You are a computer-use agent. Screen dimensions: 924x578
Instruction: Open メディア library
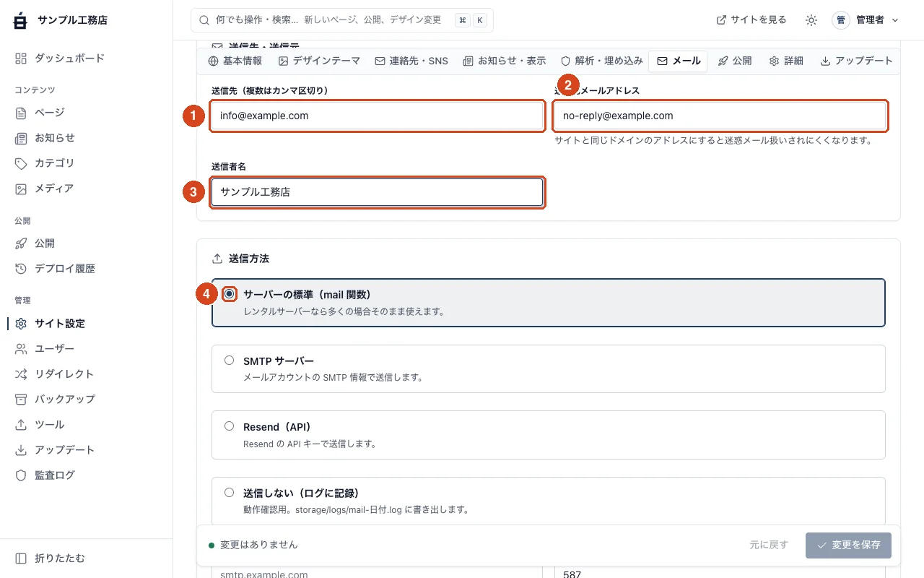point(87,189)
